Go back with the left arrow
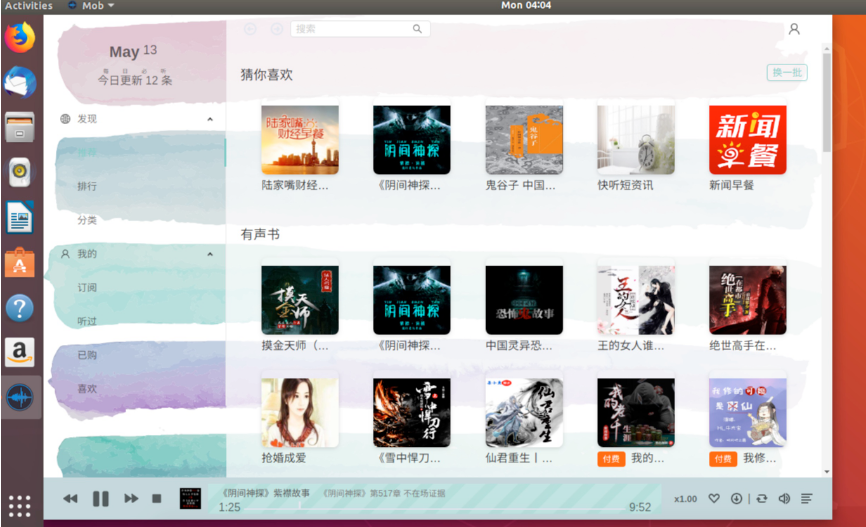866x527 pixels. [250, 29]
